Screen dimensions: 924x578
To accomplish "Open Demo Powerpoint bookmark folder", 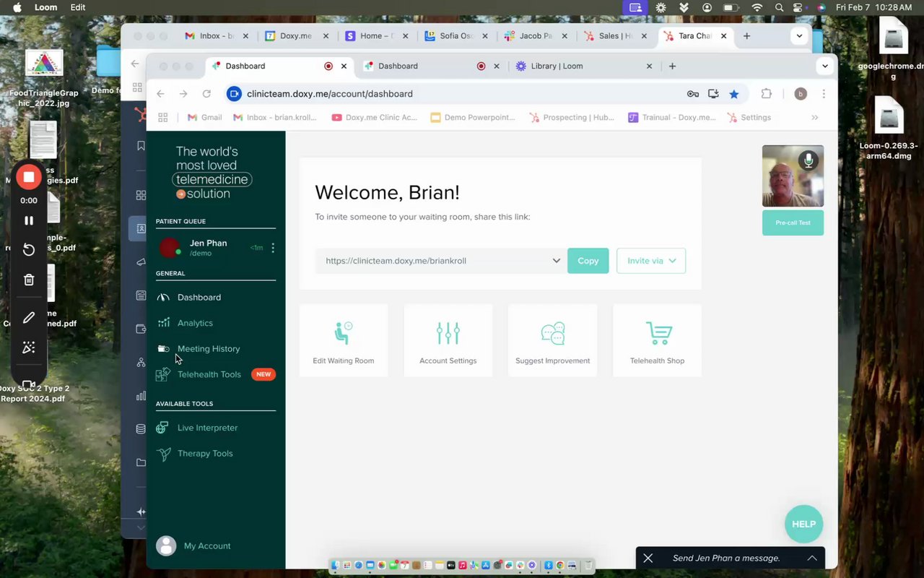I will pyautogui.click(x=473, y=117).
